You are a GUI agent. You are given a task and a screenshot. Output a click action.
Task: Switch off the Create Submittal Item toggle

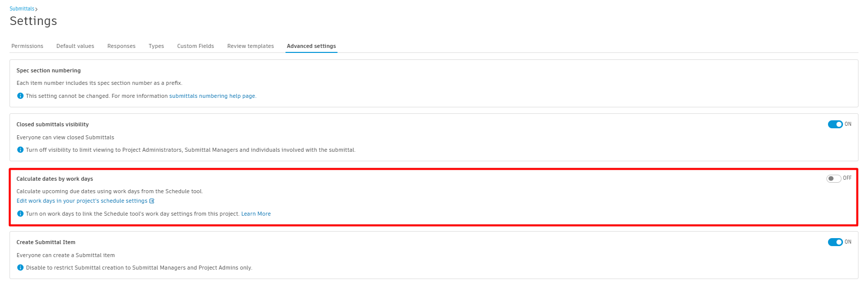tap(835, 242)
